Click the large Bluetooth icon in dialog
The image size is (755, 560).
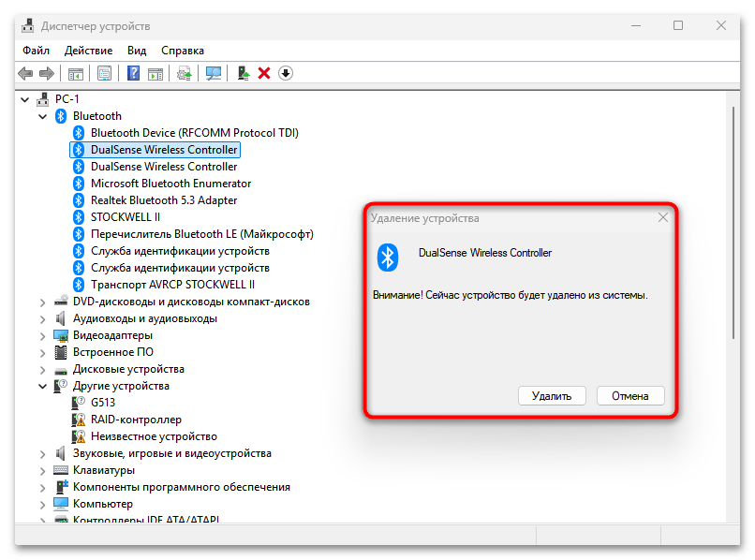388,258
